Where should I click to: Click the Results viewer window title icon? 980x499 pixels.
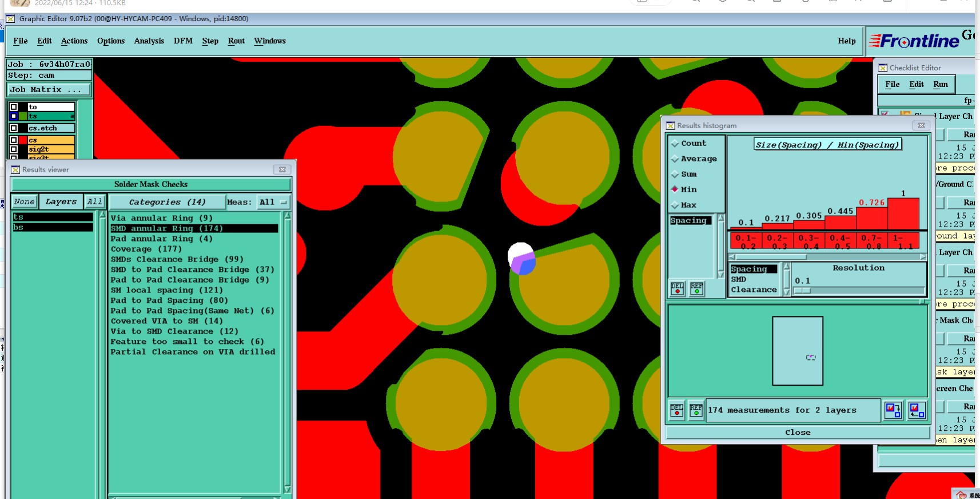point(15,170)
